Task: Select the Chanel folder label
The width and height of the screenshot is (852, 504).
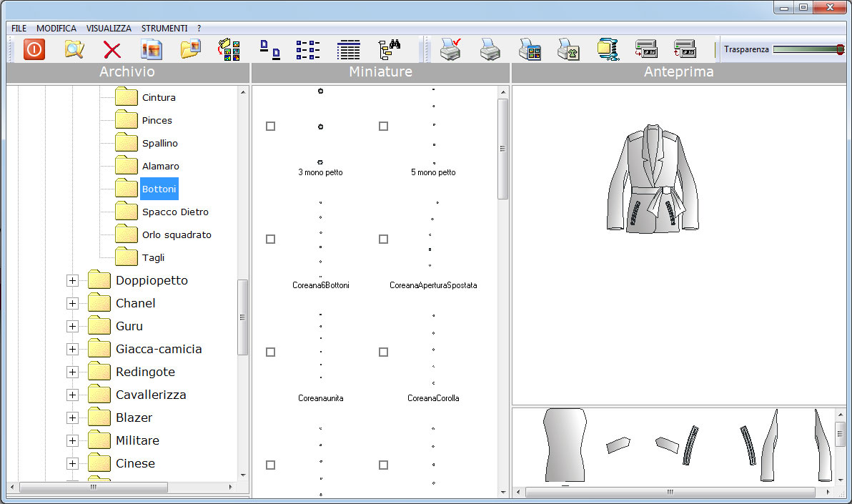Action: pyautogui.click(x=135, y=303)
